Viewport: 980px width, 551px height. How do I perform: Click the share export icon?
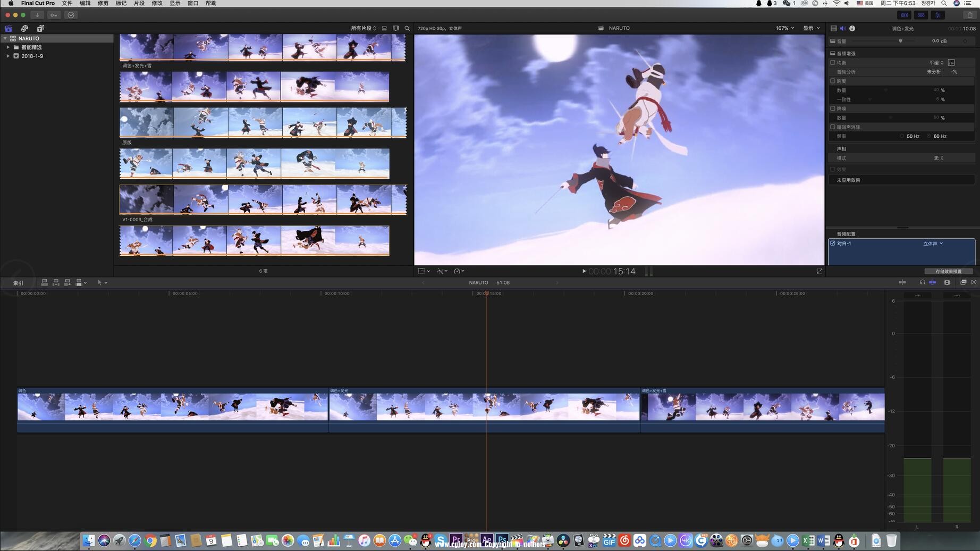point(970,15)
